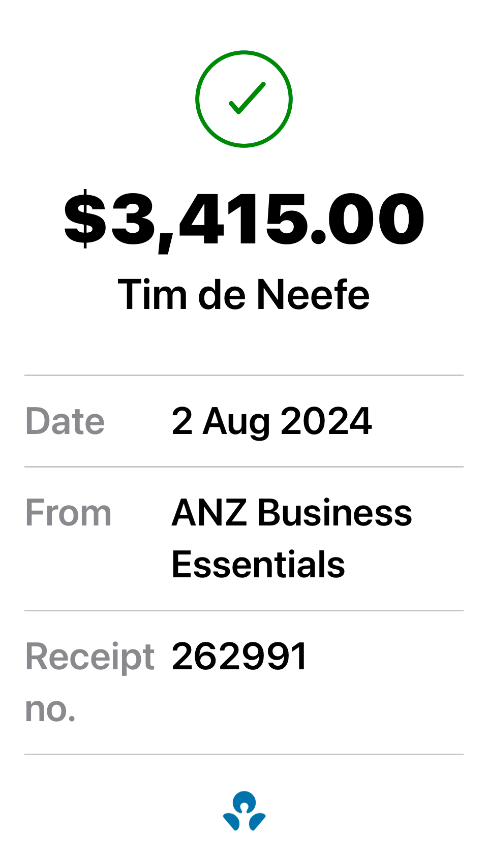Viewport: 488px width, 868px height.
Task: Click the Receipt no. row
Action: [244, 681]
